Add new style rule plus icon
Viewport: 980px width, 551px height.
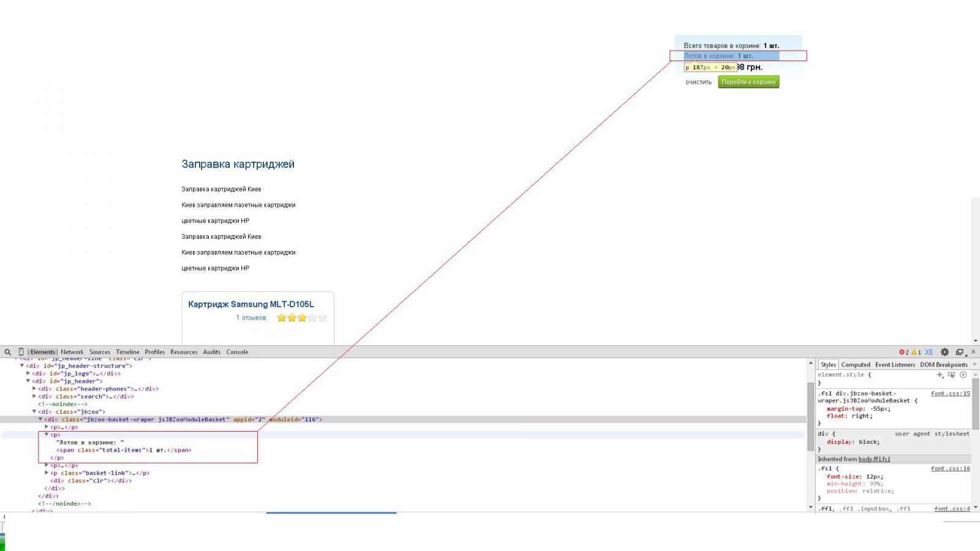click(940, 375)
